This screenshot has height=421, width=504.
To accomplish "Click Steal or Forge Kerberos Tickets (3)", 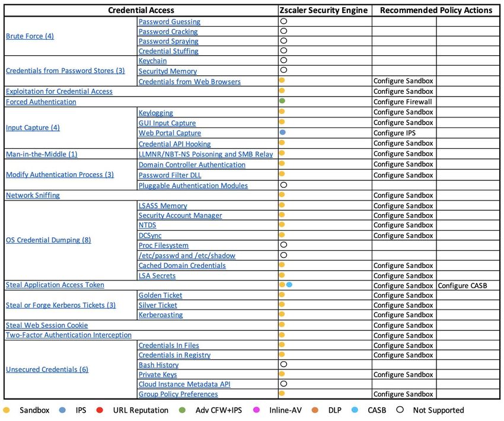I will (60, 305).
